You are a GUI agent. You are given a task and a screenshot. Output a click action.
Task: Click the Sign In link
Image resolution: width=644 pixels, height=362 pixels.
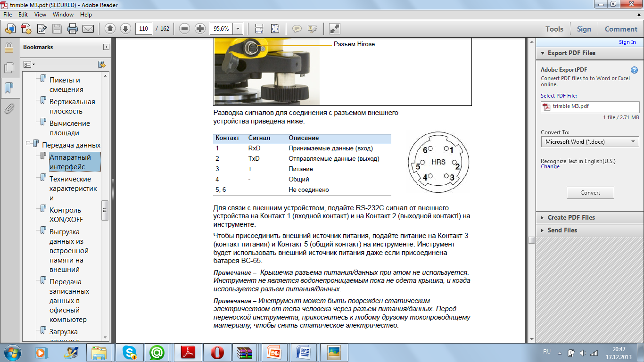click(x=627, y=42)
